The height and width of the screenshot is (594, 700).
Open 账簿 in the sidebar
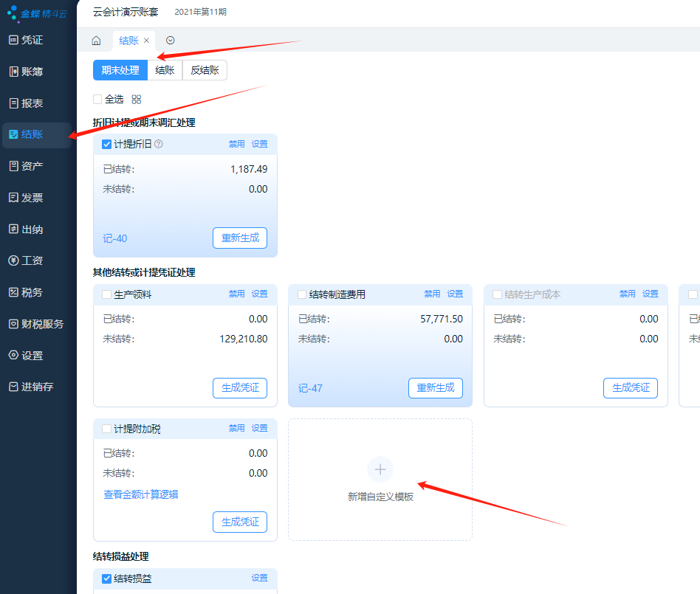pos(32,72)
